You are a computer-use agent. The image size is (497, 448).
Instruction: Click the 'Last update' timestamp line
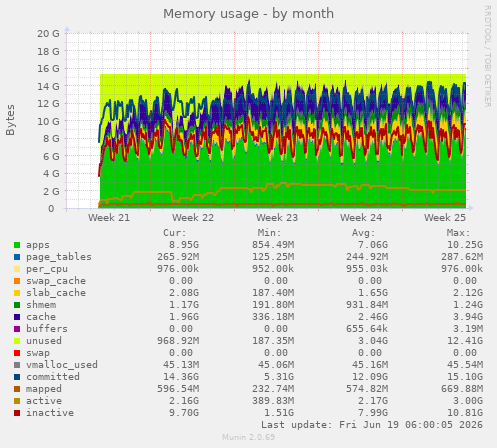pos(372,425)
